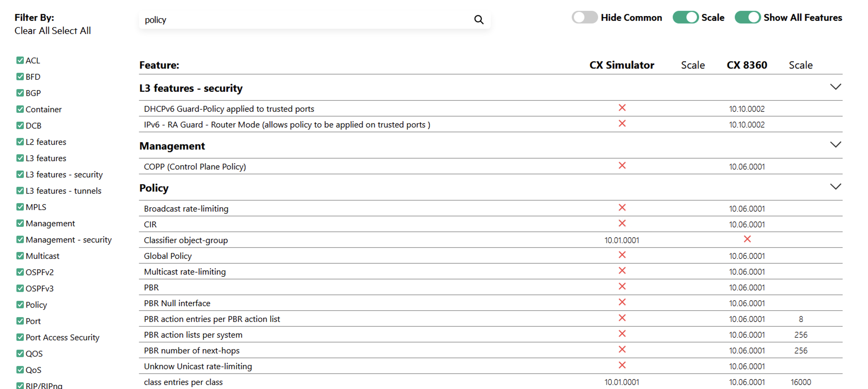Viewport: 868px width, 389px height.
Task: Uncheck the BGP filter checkbox
Action: pos(20,93)
